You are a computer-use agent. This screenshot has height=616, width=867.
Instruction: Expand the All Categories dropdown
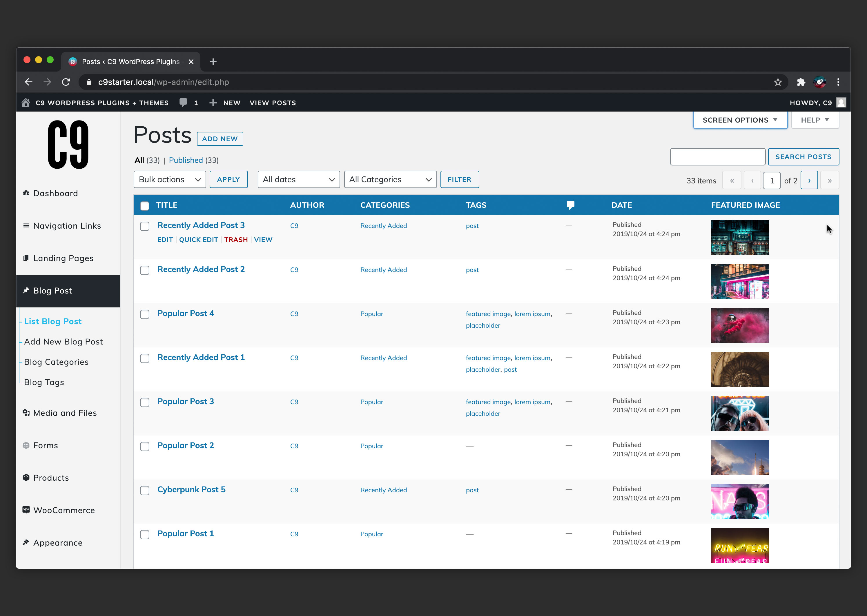(x=390, y=179)
